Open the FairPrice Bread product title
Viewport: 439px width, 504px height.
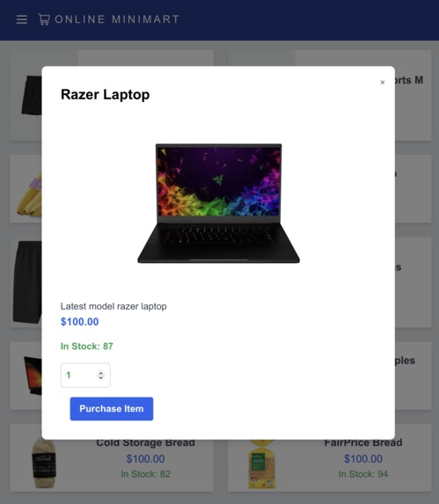point(363,442)
